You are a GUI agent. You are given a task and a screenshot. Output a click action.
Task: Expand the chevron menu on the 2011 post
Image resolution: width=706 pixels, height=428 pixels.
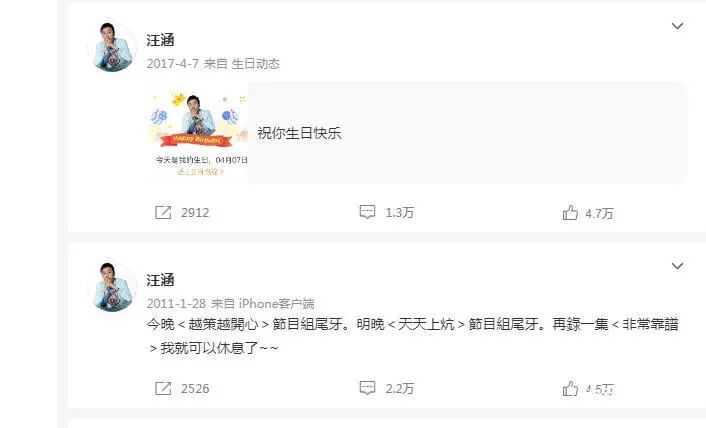(677, 266)
